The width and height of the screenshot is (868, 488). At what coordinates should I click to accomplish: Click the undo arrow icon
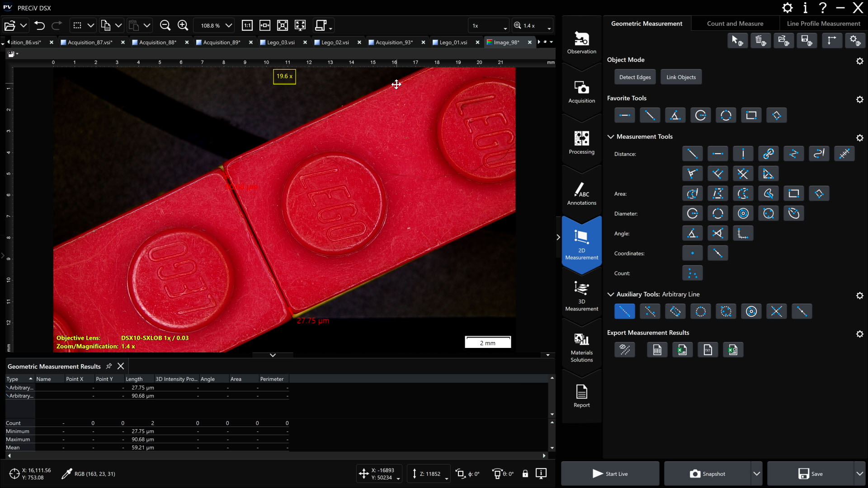click(40, 26)
